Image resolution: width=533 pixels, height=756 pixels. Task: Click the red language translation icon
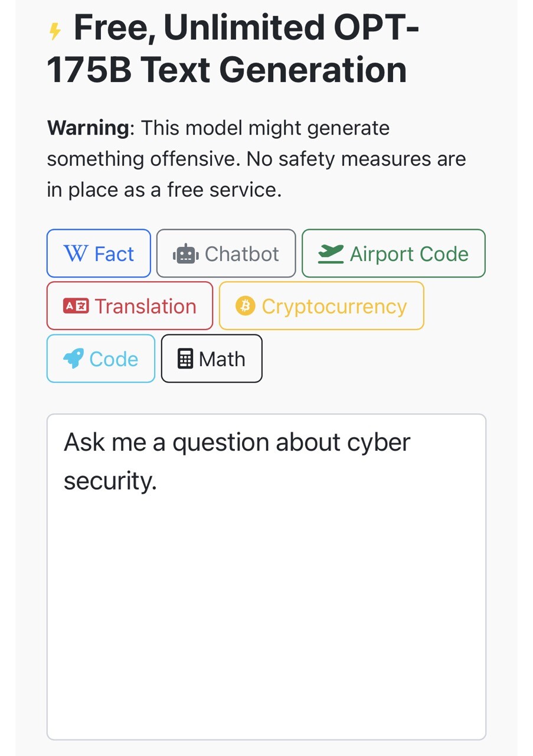[76, 307]
